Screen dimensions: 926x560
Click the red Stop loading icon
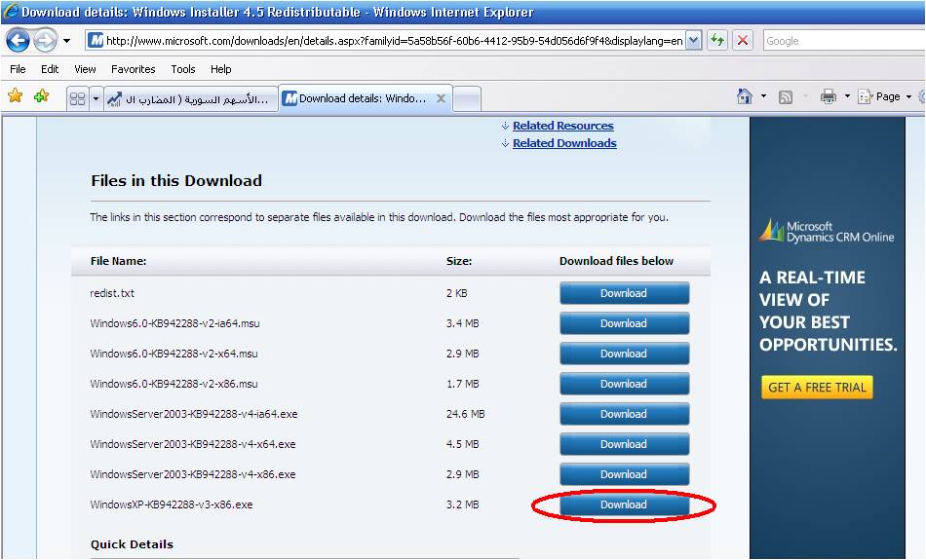coord(743,41)
